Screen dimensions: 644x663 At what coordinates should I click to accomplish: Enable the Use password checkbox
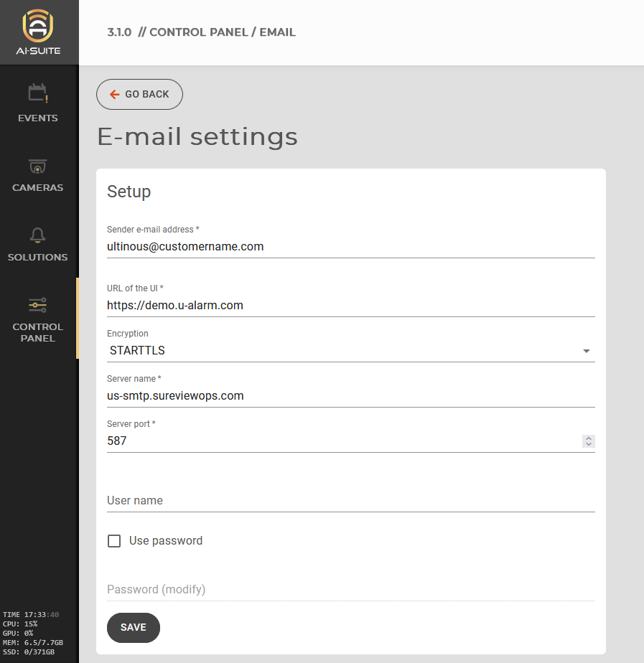(x=114, y=541)
